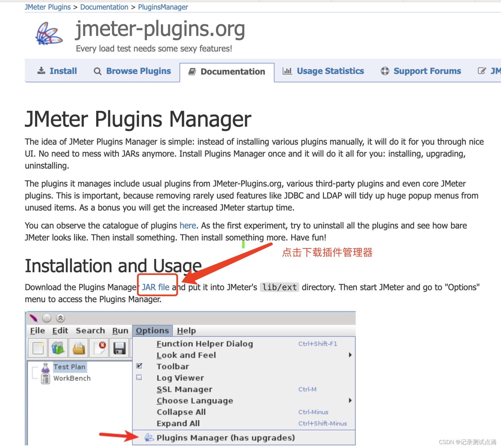Select WorkBench in the tree panel
This screenshot has height=448, width=501.
coord(72,378)
